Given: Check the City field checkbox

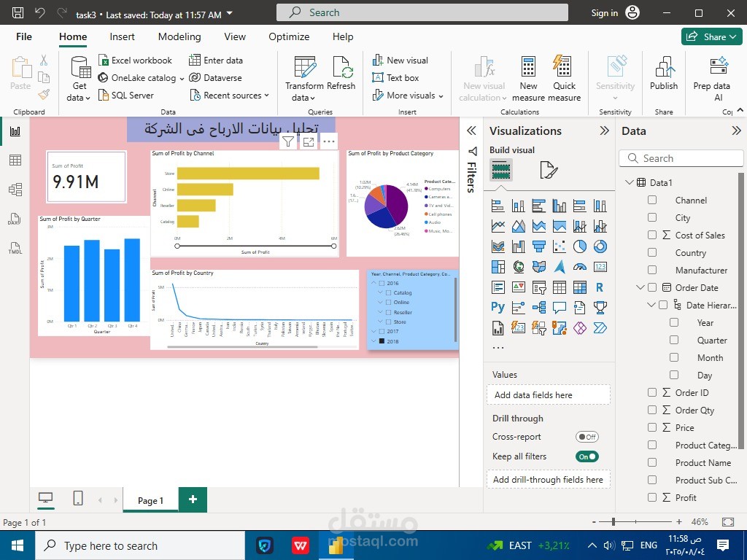Looking at the screenshot, I should click(x=652, y=217).
